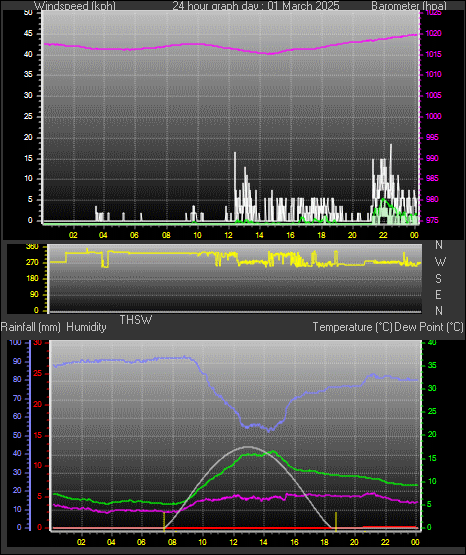Screen dimensions: 466x555
Task: Click the THSW label
Action: (136, 320)
